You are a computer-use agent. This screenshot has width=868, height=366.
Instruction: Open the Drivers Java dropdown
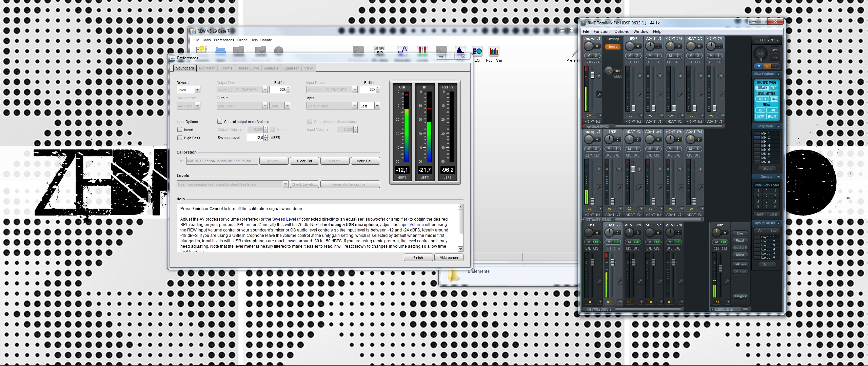197,90
